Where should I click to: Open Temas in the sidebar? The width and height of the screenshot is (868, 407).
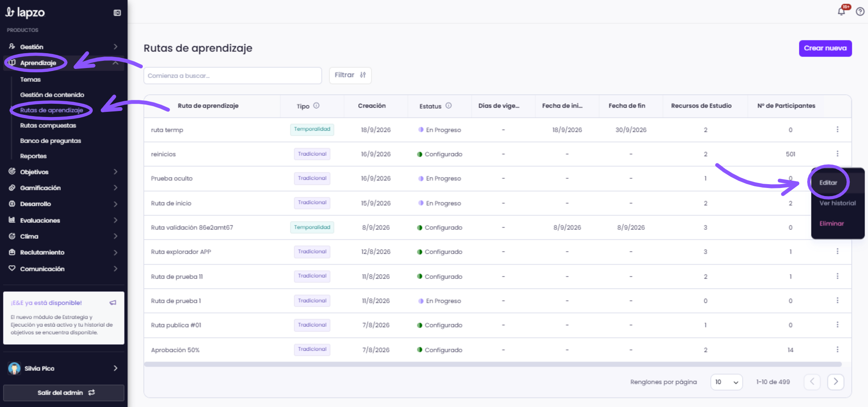(x=31, y=80)
